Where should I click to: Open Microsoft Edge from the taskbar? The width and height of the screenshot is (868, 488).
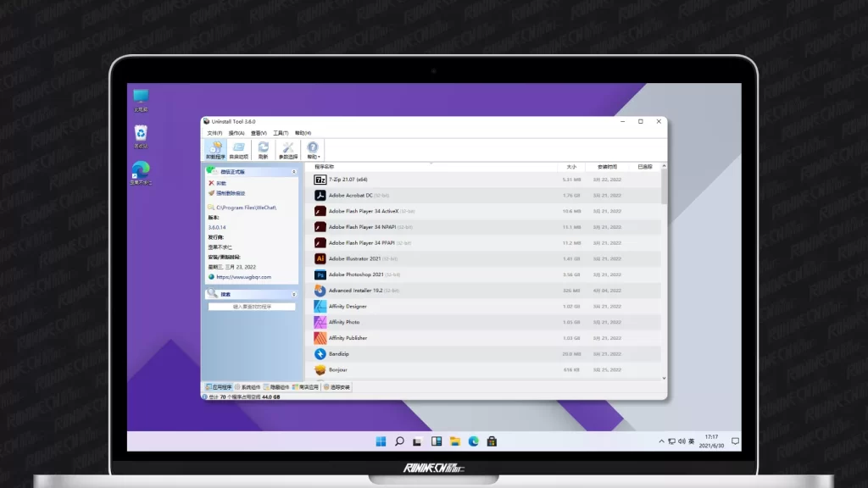[474, 441]
